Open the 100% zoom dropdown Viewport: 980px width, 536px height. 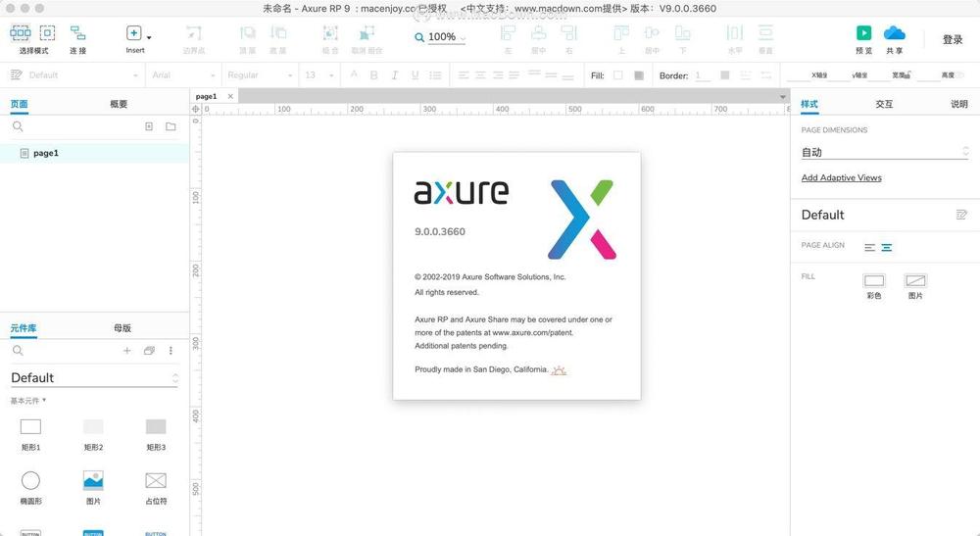[441, 37]
